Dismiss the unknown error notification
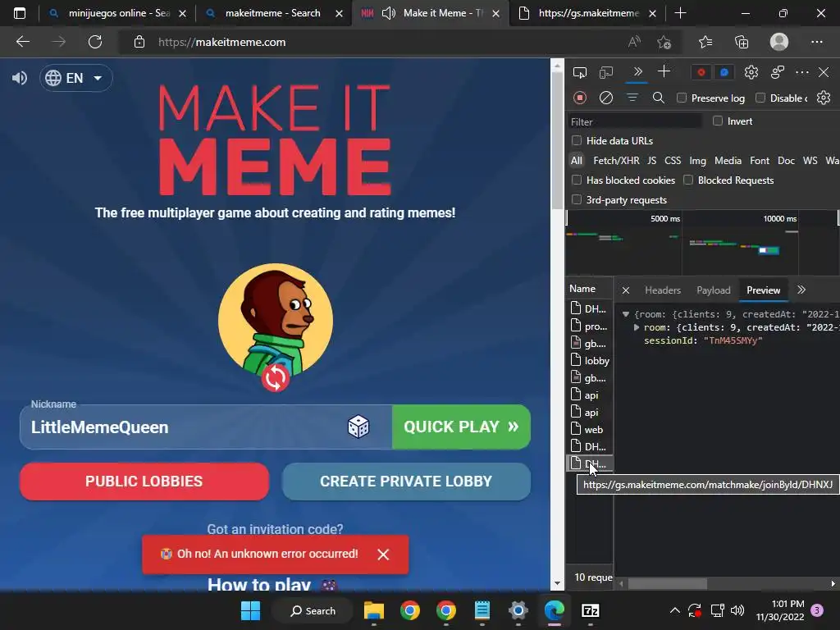The image size is (840, 630). point(383,555)
